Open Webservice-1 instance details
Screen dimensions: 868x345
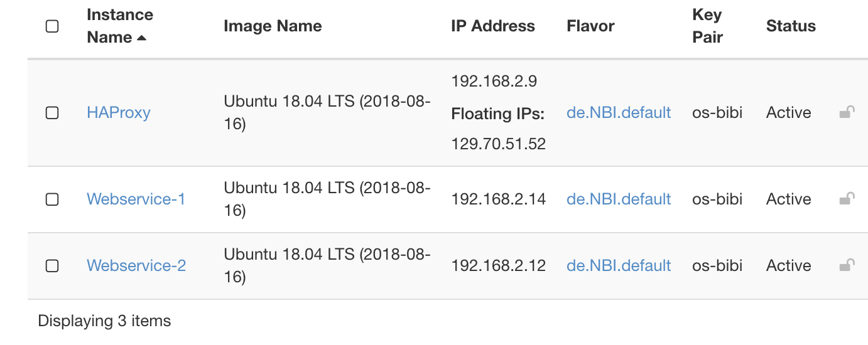coord(136,199)
